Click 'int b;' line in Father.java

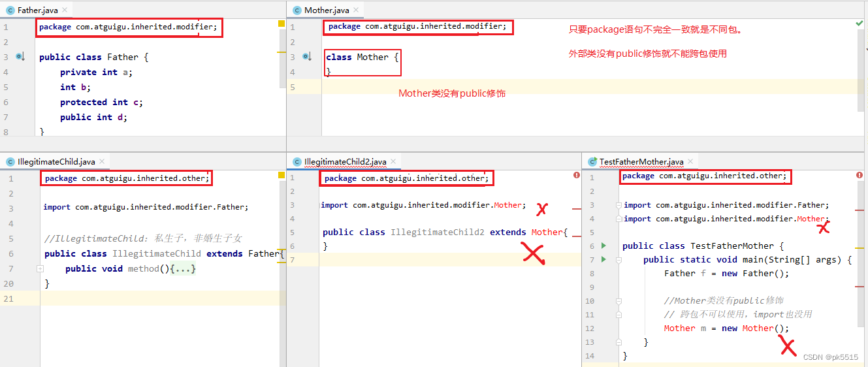click(x=75, y=87)
